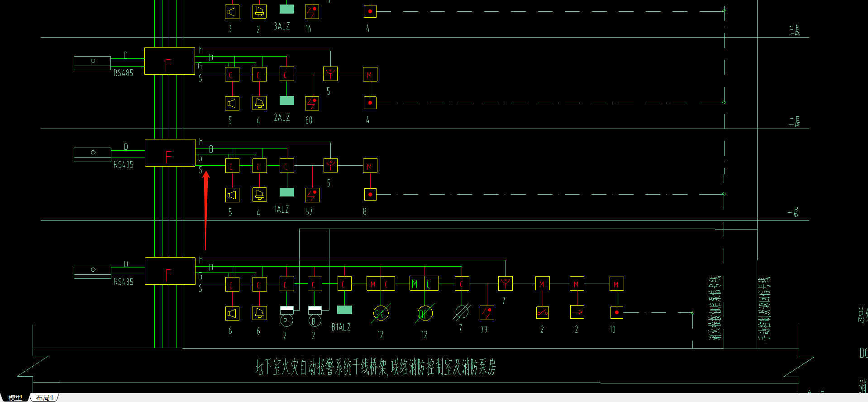Select the F panel box on 二层

pyautogui.click(x=170, y=61)
